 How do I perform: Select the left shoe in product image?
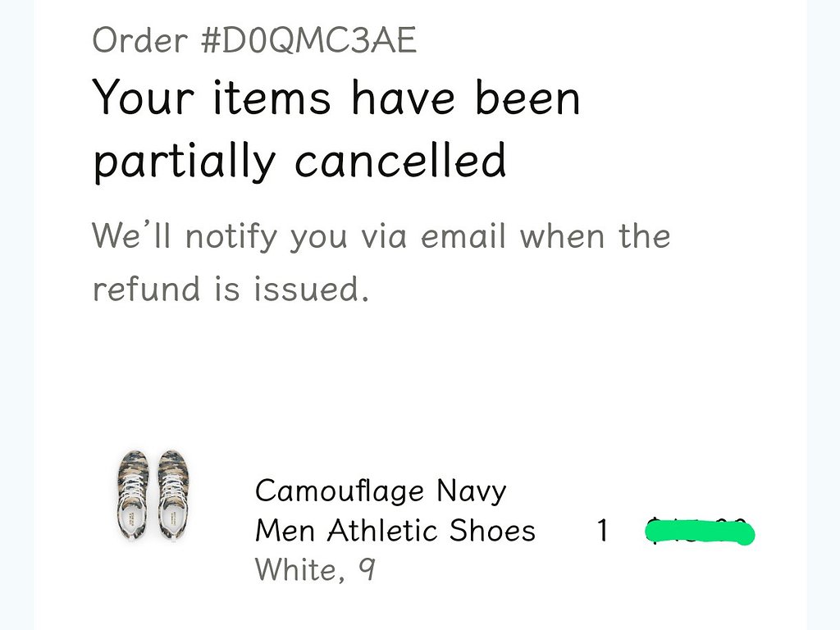(133, 495)
